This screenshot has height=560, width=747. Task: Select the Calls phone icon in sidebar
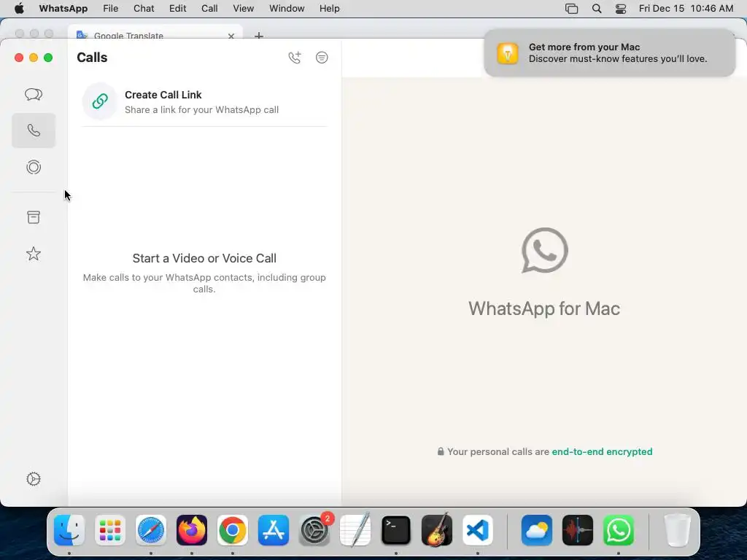[x=34, y=131]
